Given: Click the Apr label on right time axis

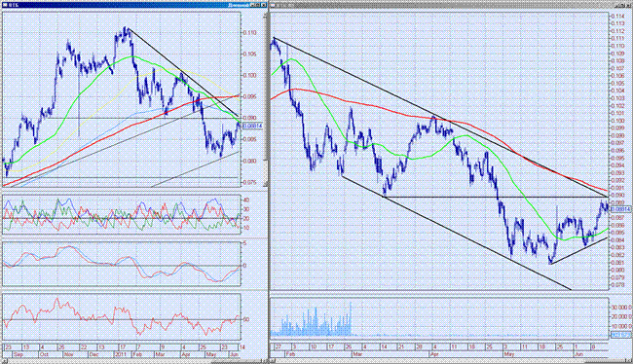Looking at the screenshot, I should click(x=434, y=354).
